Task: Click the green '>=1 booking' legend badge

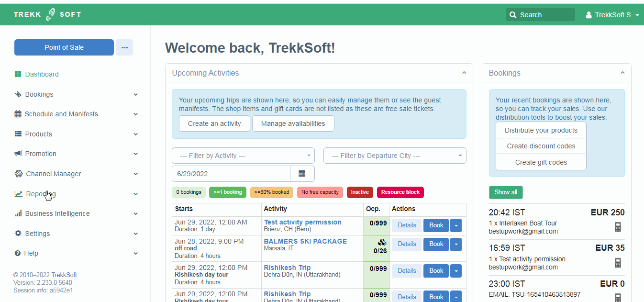Action: [228, 192]
